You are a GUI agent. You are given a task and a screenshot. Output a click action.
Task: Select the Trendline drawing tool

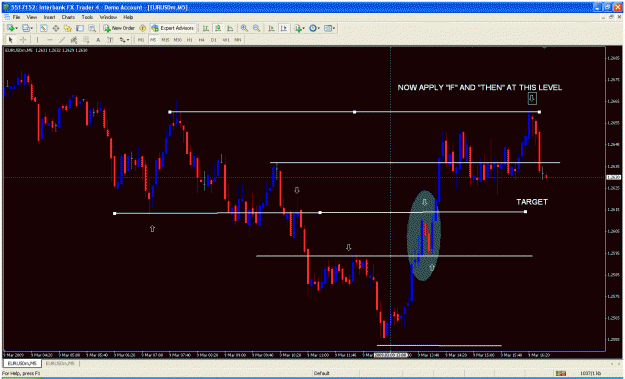click(x=62, y=40)
